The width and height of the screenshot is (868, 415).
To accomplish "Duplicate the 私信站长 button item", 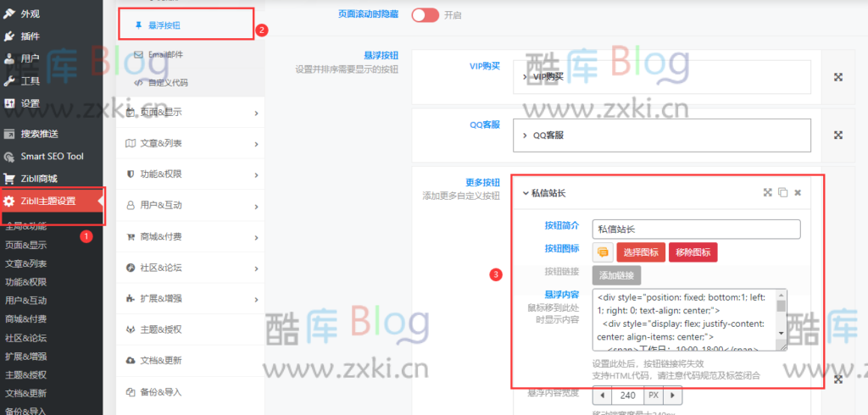I will point(782,192).
